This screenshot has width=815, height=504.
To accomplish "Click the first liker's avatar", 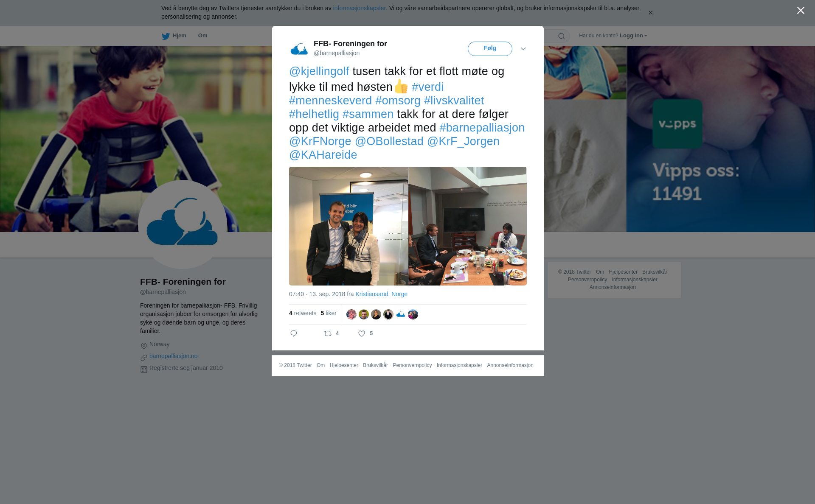I will pos(351,314).
